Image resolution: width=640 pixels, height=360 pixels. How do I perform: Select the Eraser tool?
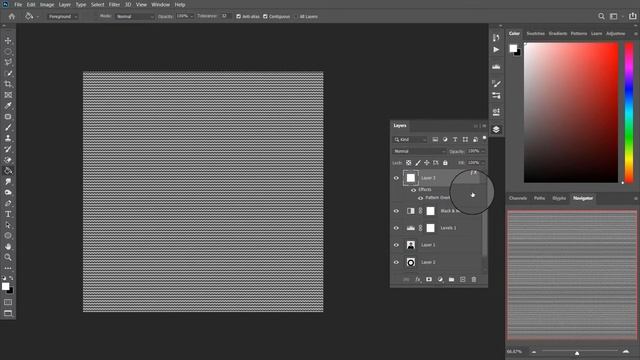coord(8,160)
